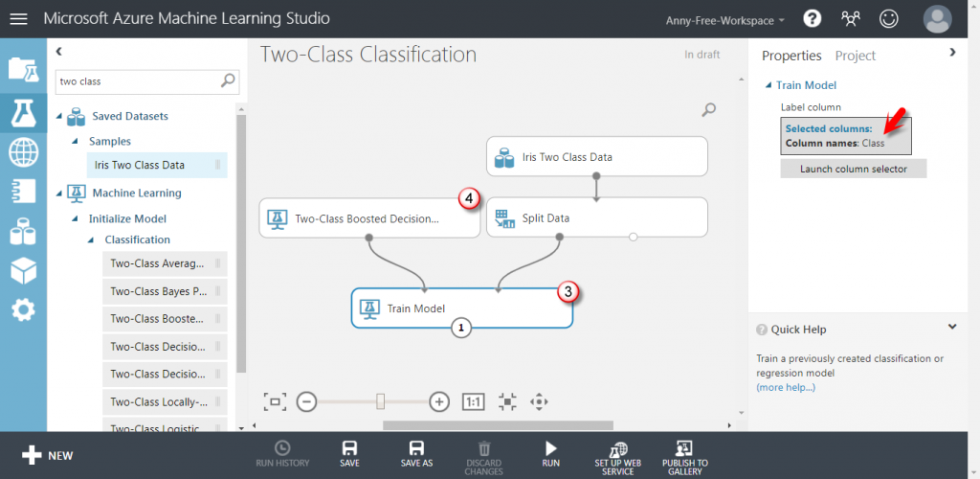The height and width of the screenshot is (479, 980).
Task: Select Two-Class Locally-... module item
Action: click(165, 401)
